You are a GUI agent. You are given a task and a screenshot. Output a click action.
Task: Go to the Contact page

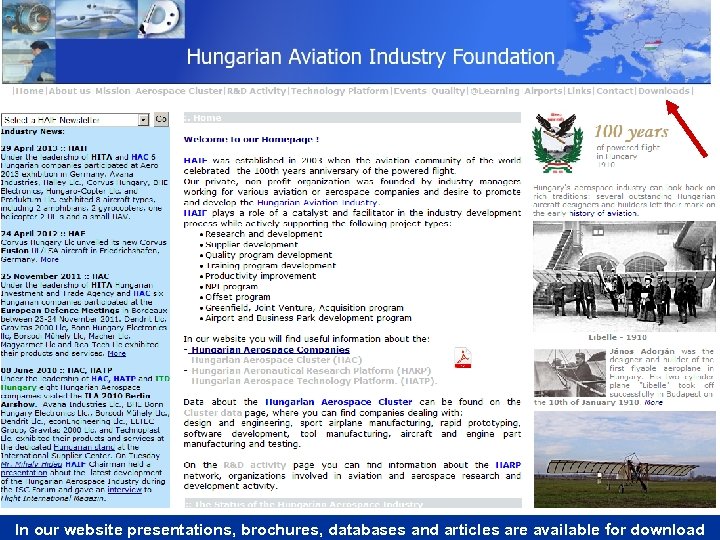(x=615, y=91)
